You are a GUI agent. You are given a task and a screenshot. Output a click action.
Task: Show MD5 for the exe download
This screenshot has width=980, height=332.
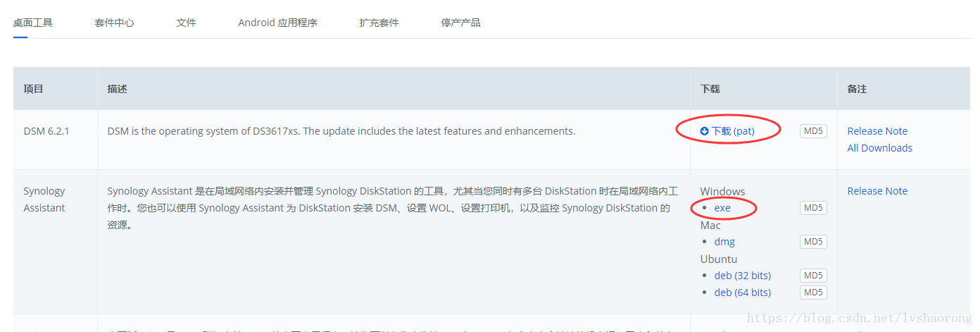[813, 208]
